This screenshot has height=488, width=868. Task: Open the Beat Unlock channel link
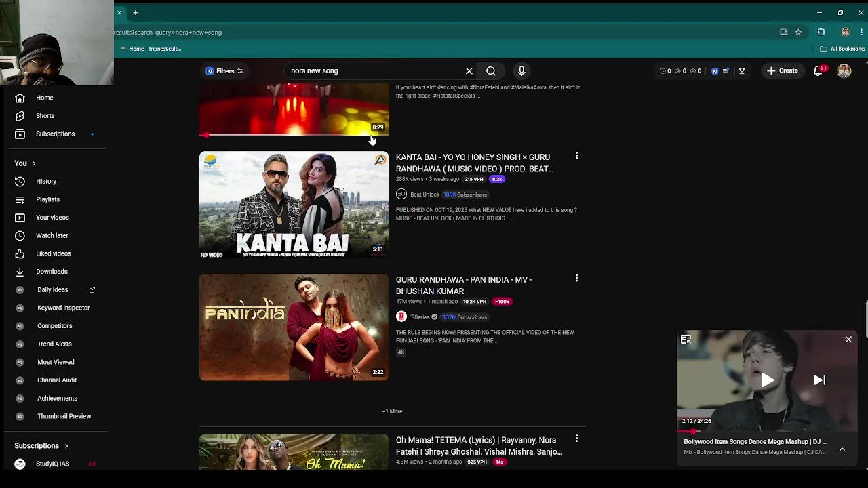click(x=425, y=195)
